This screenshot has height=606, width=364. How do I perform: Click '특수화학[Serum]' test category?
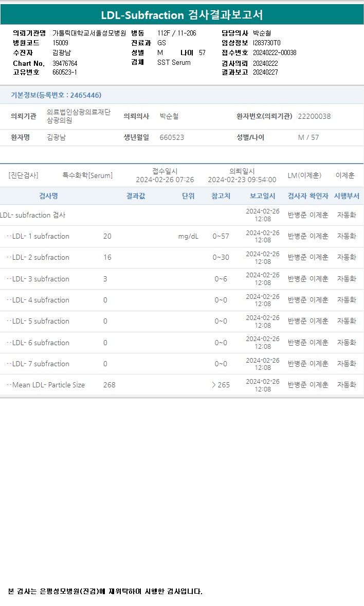click(88, 175)
